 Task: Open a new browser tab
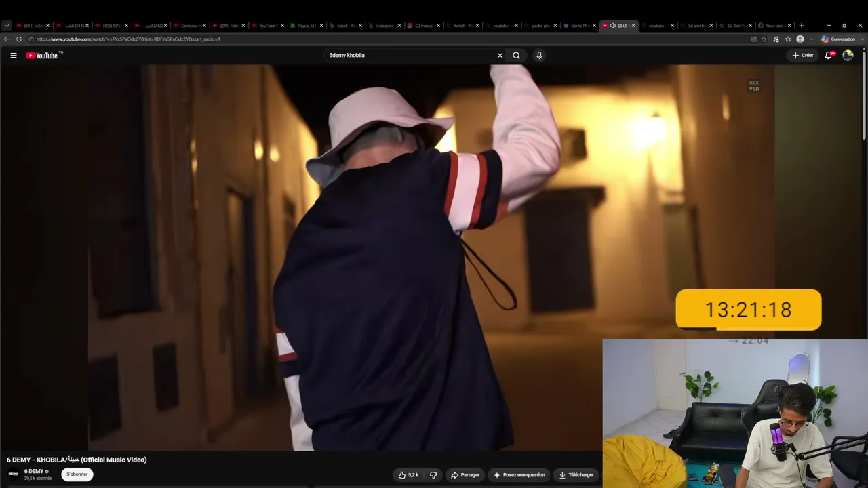pos(802,26)
